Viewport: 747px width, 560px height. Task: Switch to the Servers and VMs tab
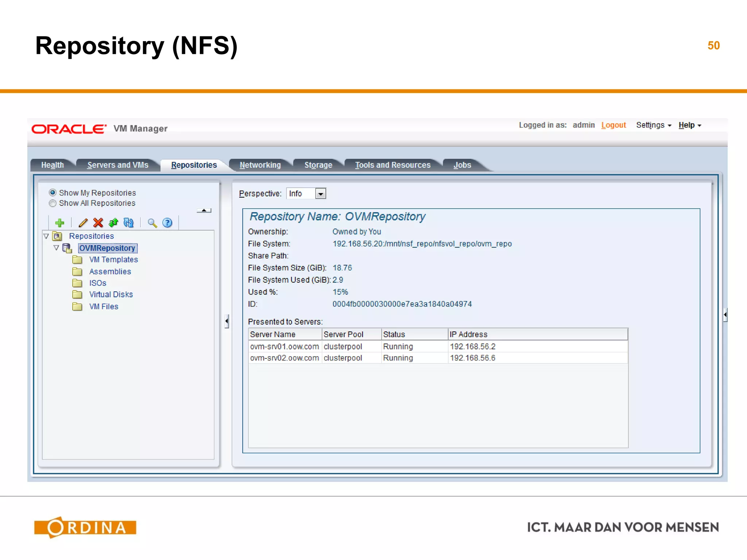(x=118, y=165)
